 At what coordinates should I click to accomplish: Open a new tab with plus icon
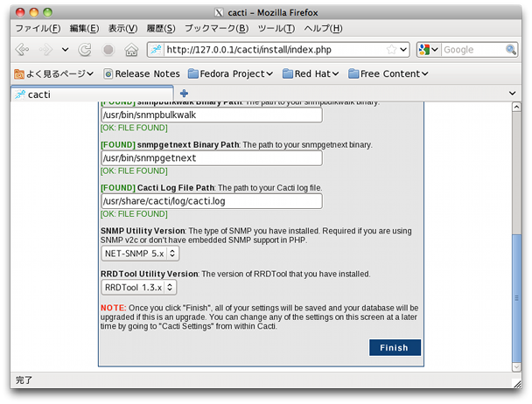click(184, 94)
